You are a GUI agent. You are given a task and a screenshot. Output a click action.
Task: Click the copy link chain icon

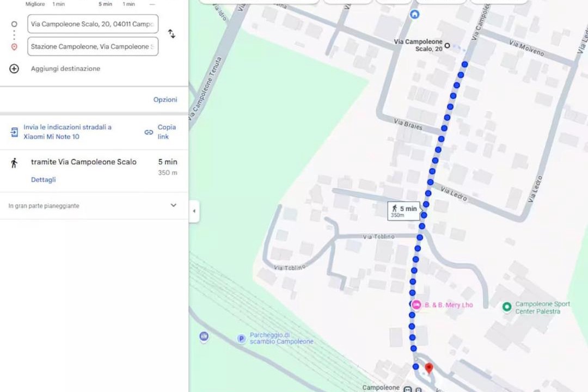click(149, 132)
